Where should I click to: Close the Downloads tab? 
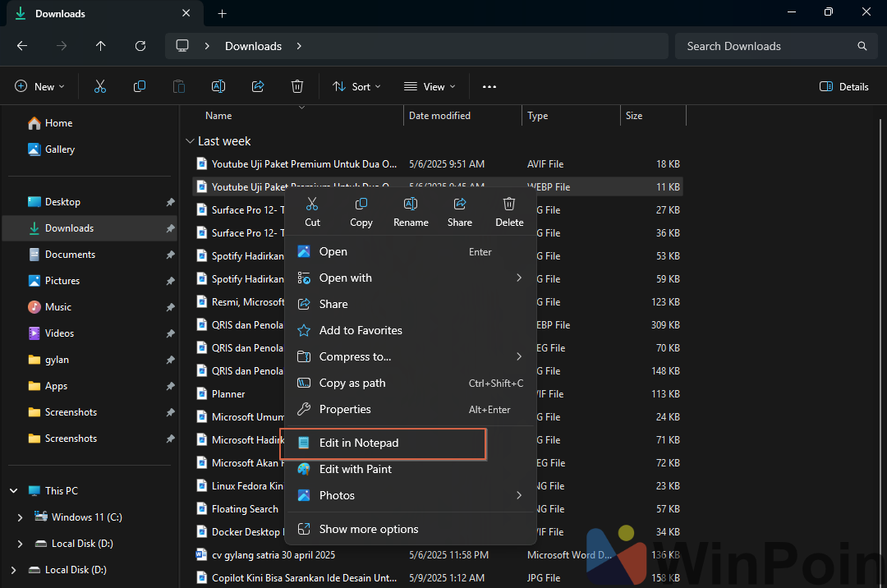(186, 13)
